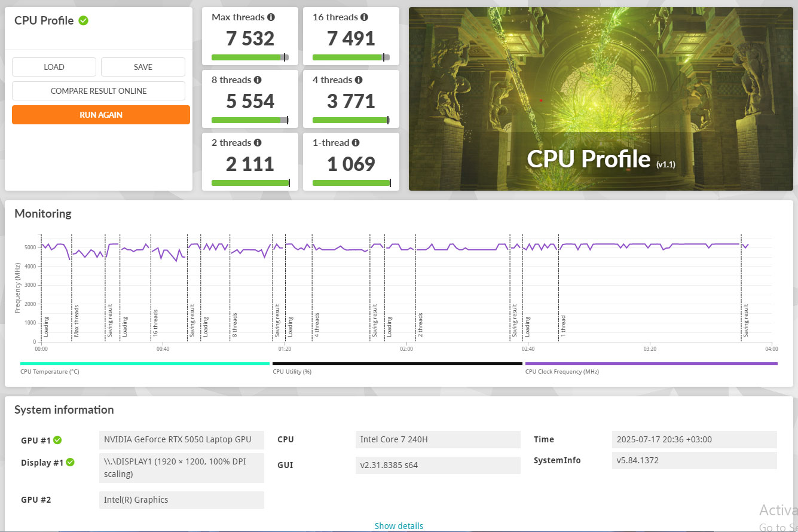
Task: Click the 8 threads score 5 554
Action: [x=250, y=101]
